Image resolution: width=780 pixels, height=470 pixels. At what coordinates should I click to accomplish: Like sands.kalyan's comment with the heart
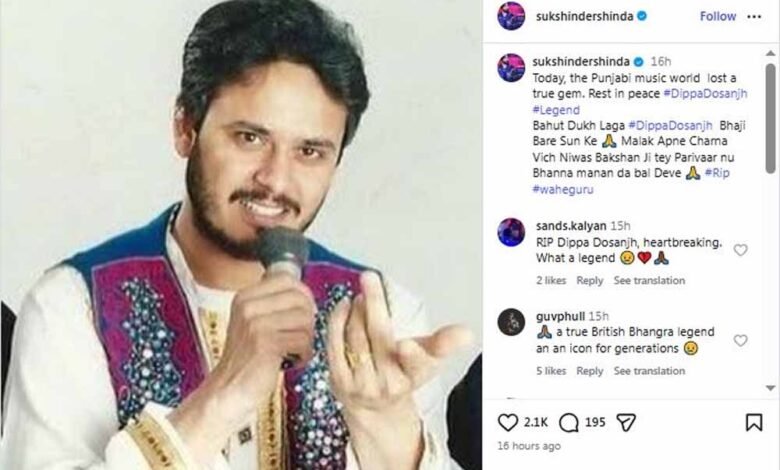point(741,250)
